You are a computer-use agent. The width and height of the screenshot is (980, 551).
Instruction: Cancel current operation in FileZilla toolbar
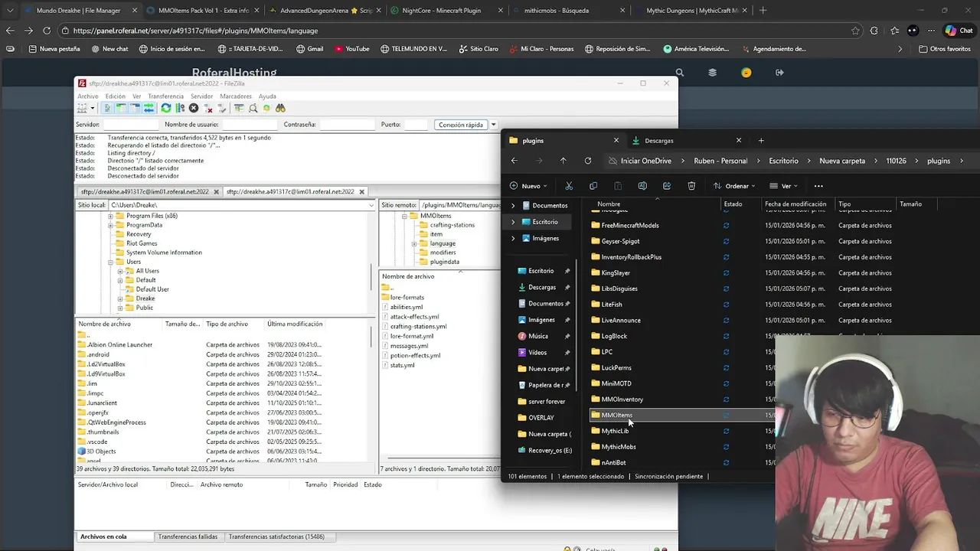coord(194,108)
